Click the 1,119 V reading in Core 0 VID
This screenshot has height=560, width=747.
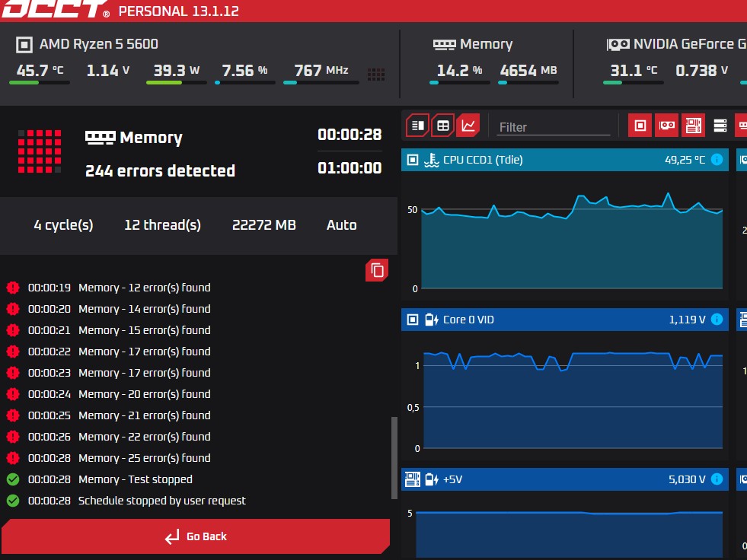click(687, 320)
